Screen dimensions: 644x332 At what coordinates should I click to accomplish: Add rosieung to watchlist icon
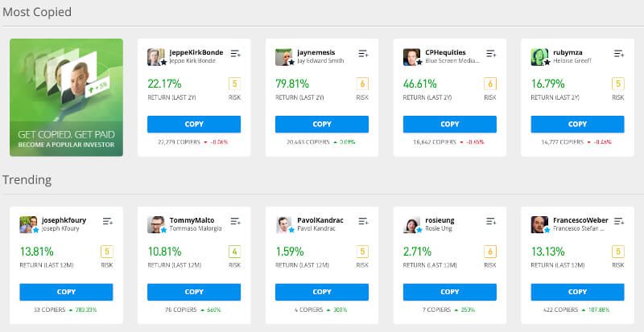click(491, 221)
